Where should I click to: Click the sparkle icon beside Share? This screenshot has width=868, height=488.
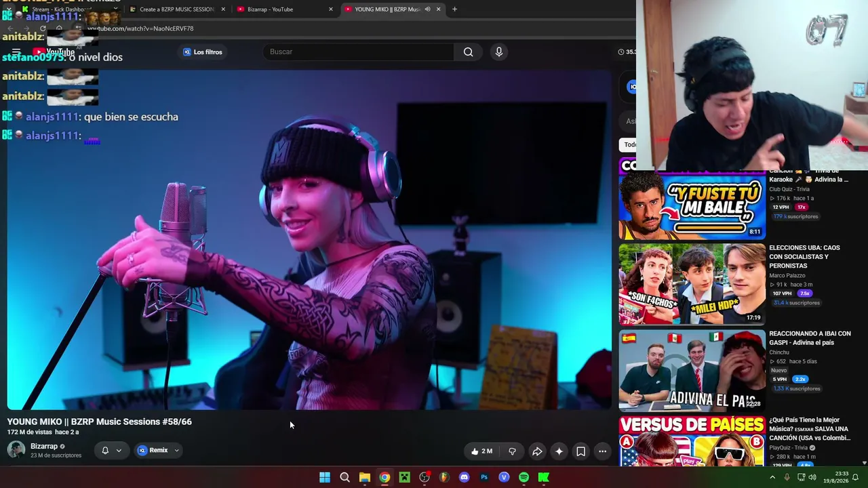[x=559, y=451]
